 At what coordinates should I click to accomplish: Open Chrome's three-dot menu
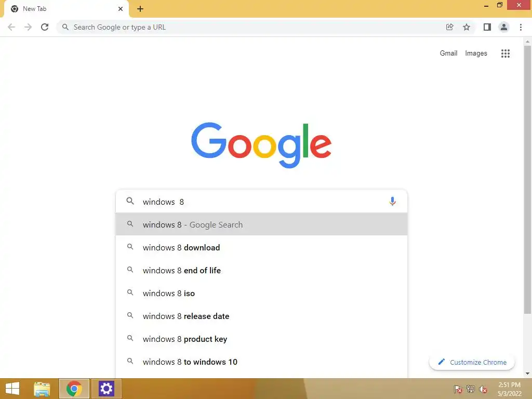pos(521,27)
